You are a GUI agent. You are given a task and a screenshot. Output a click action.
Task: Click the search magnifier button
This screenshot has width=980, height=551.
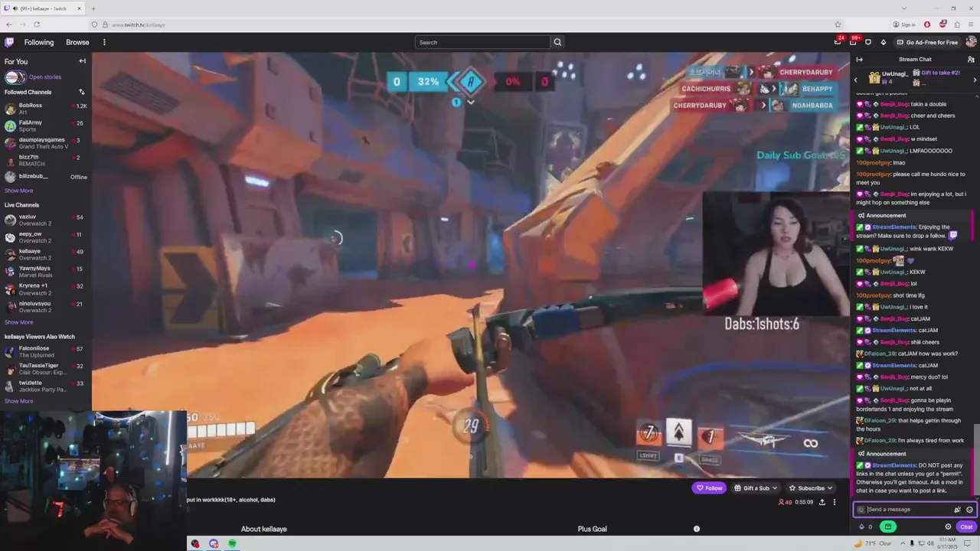[557, 42]
